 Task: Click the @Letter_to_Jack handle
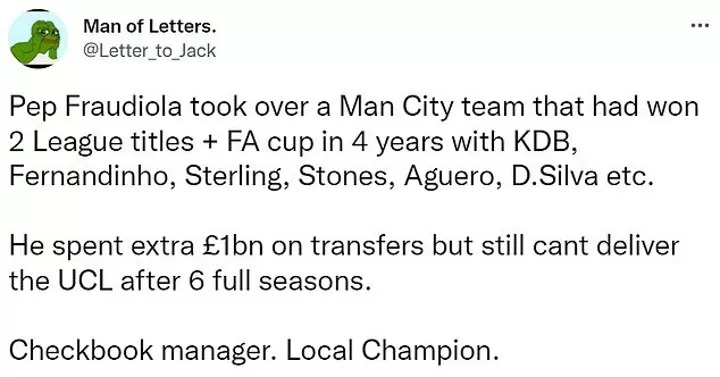click(149, 51)
